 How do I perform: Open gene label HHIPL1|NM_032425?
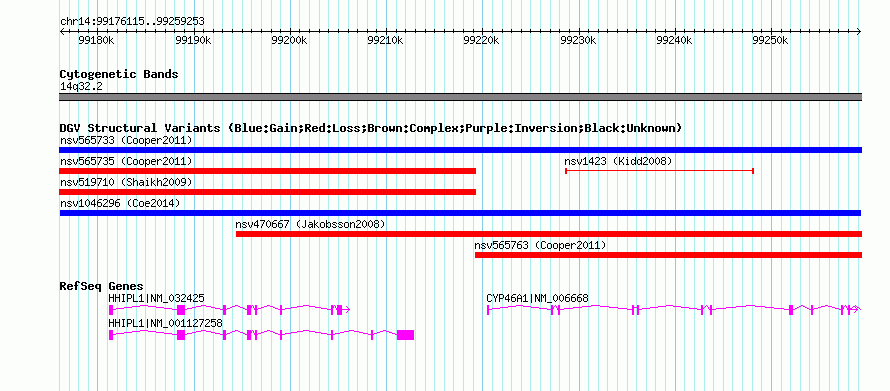(157, 298)
